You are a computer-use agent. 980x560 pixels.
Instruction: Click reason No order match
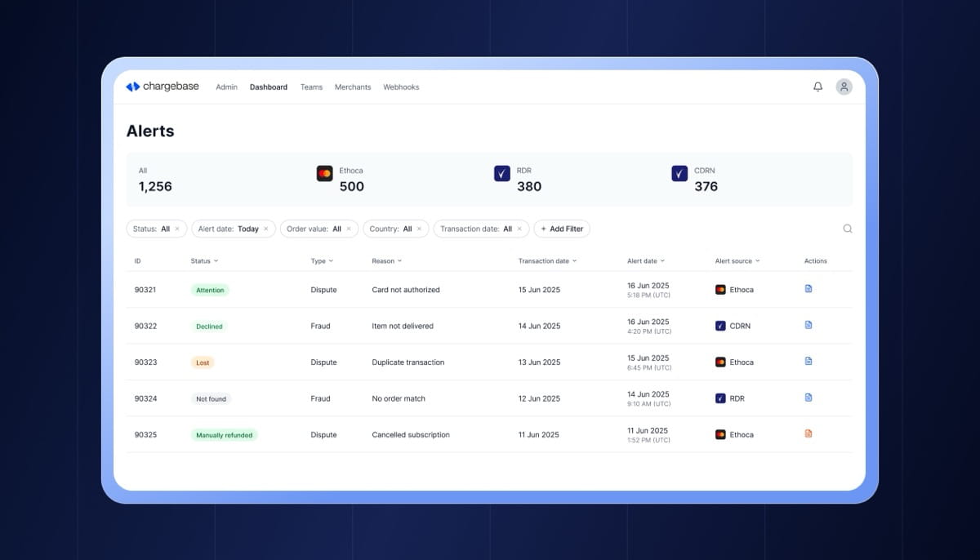pos(399,398)
